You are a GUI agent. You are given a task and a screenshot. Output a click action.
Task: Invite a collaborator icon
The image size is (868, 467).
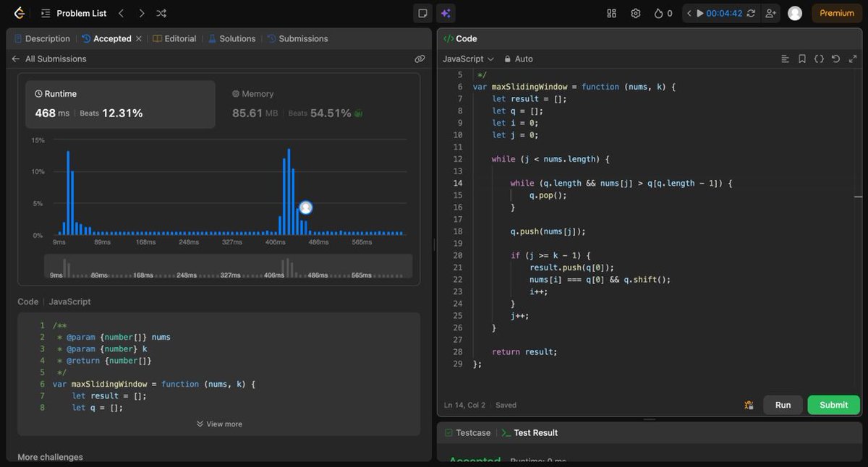tap(770, 13)
